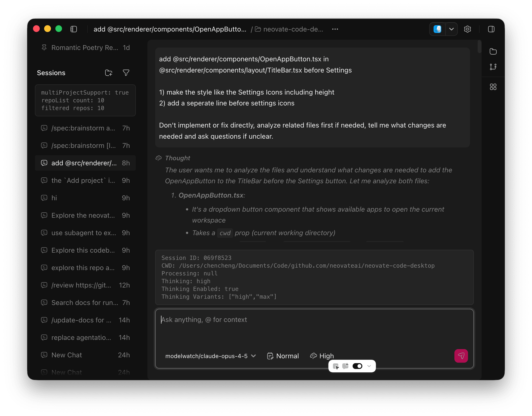
Task: Click the new session folder icon
Action: coord(109,73)
